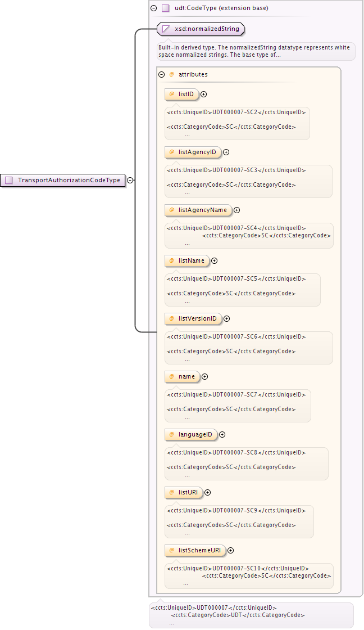Expand the listSchemeURI attribute
Image resolution: width=364 pixels, height=630 pixels.
(231, 551)
